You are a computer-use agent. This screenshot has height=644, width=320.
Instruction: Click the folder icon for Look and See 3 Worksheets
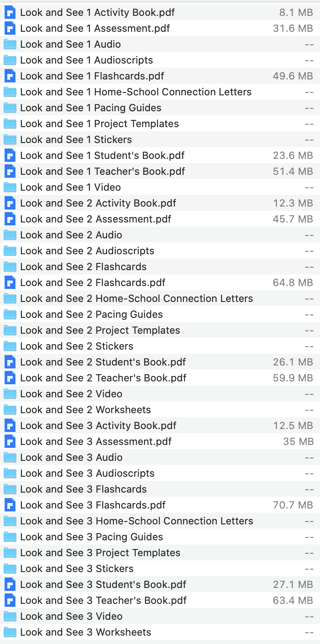(x=10, y=632)
